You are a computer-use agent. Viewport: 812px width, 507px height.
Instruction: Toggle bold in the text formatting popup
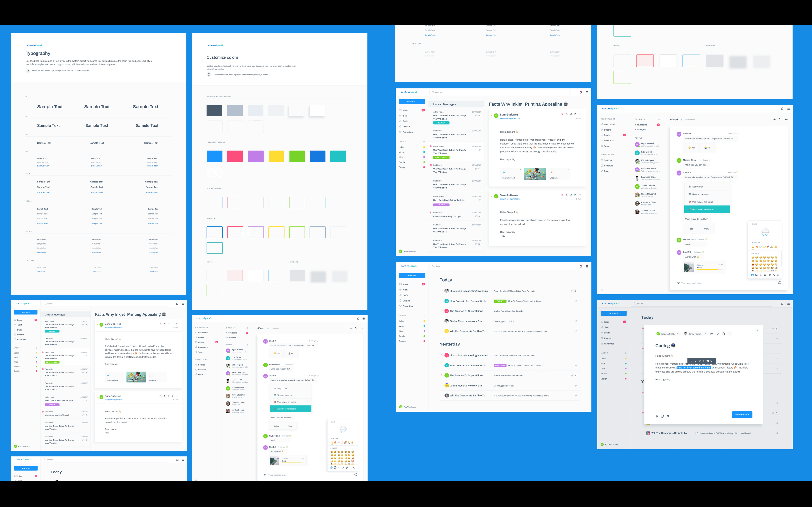[x=692, y=361]
